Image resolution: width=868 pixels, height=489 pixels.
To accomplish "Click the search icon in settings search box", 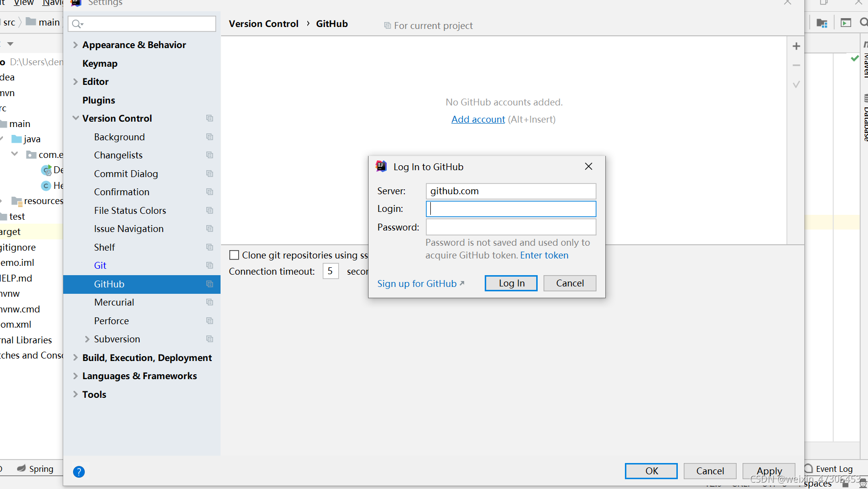I will tap(77, 24).
